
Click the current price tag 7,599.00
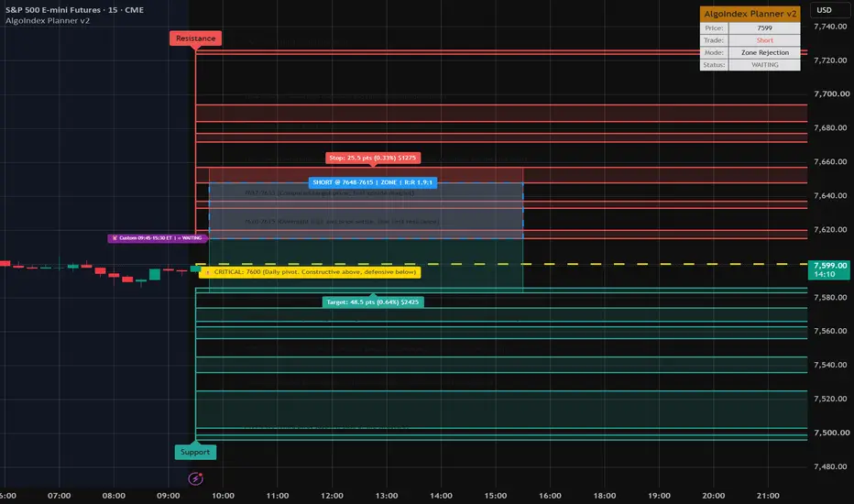click(829, 269)
